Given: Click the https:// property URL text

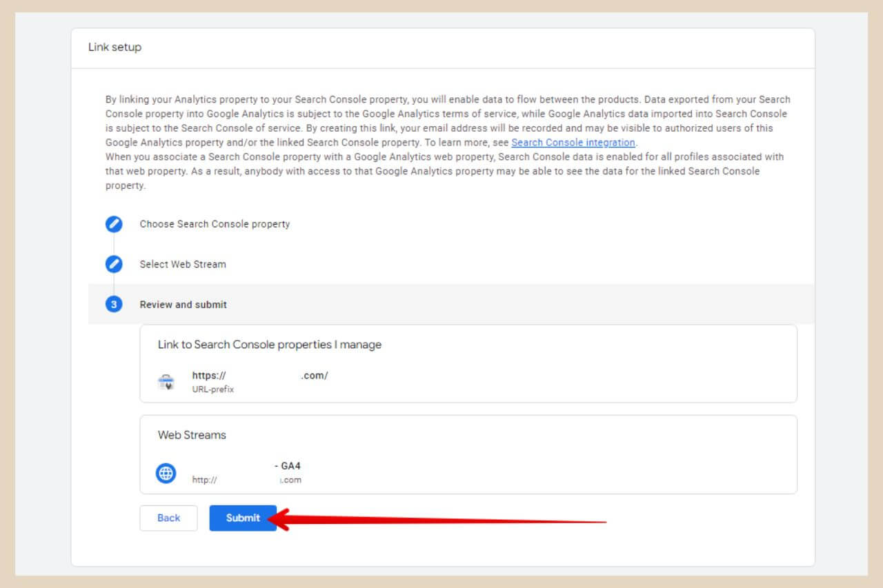Looking at the screenshot, I should coord(260,376).
